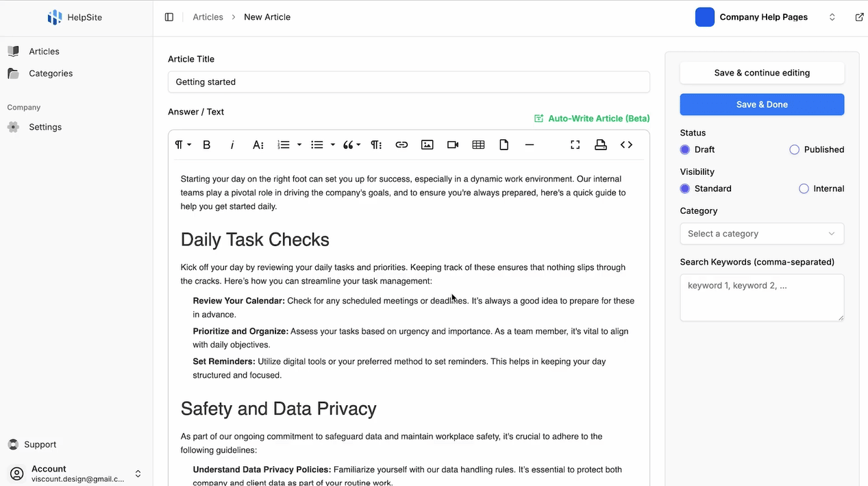Open the ordered list options arrow

pyautogui.click(x=299, y=145)
